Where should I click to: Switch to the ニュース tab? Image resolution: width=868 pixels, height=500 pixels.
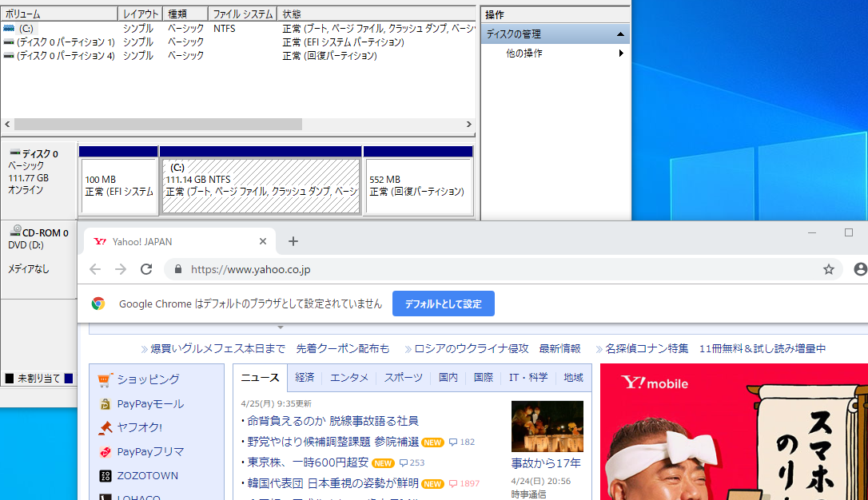[x=261, y=377]
